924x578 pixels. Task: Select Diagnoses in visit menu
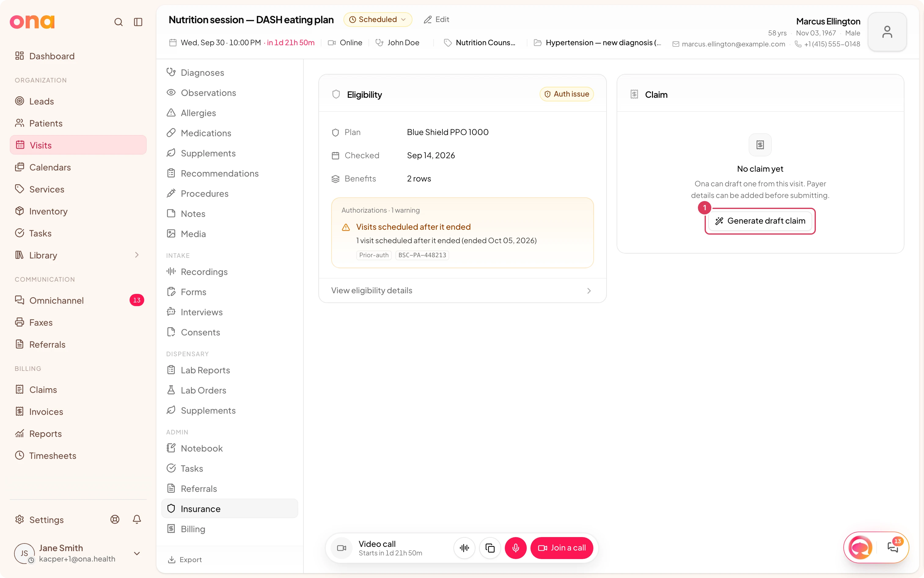pyautogui.click(x=229, y=72)
